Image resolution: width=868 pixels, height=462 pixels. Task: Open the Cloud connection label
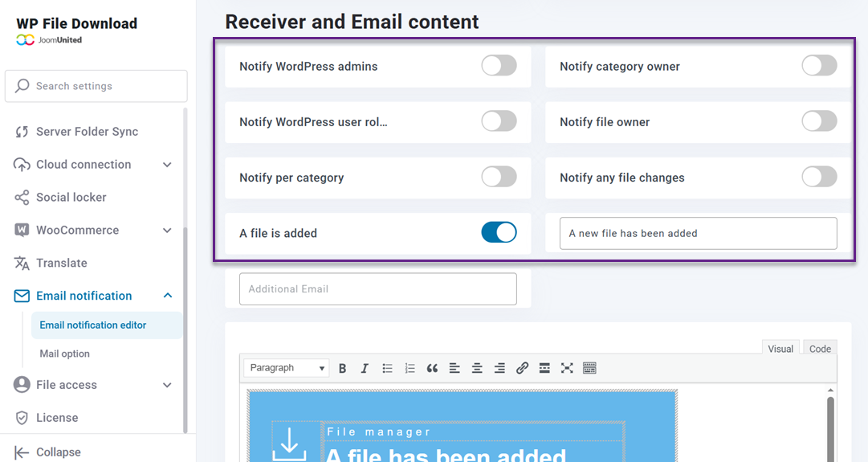click(84, 165)
